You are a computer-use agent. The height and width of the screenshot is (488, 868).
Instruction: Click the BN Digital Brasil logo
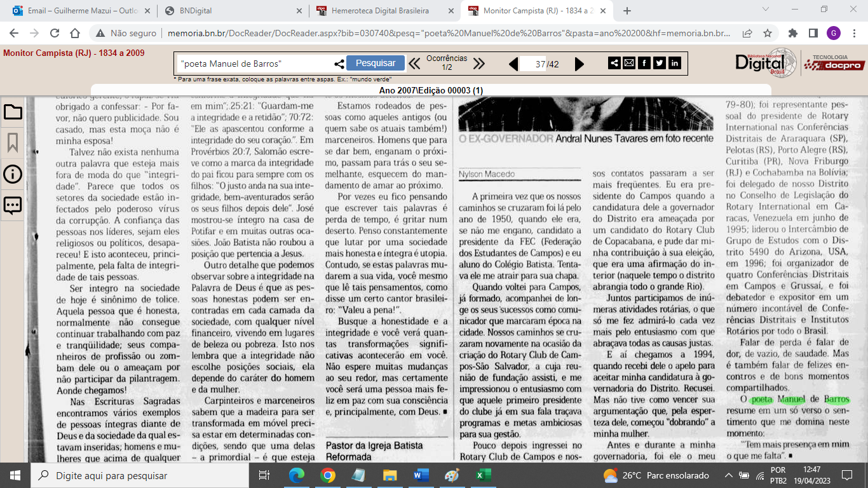coord(765,62)
